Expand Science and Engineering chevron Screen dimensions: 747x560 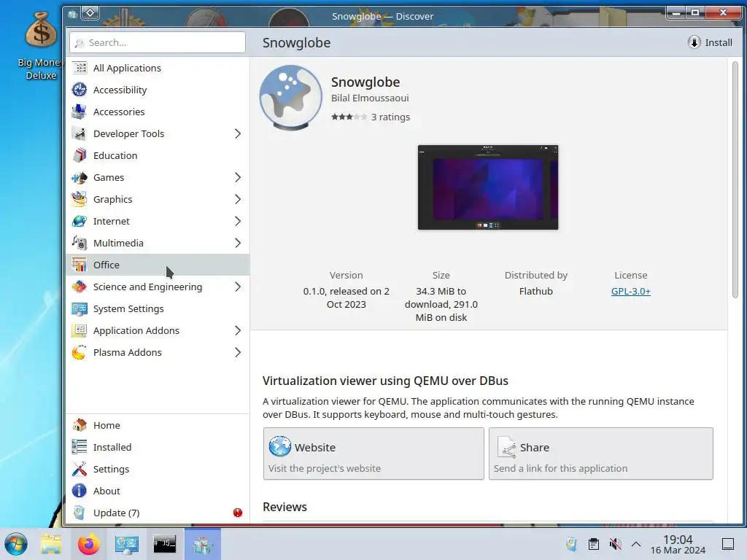click(x=238, y=287)
